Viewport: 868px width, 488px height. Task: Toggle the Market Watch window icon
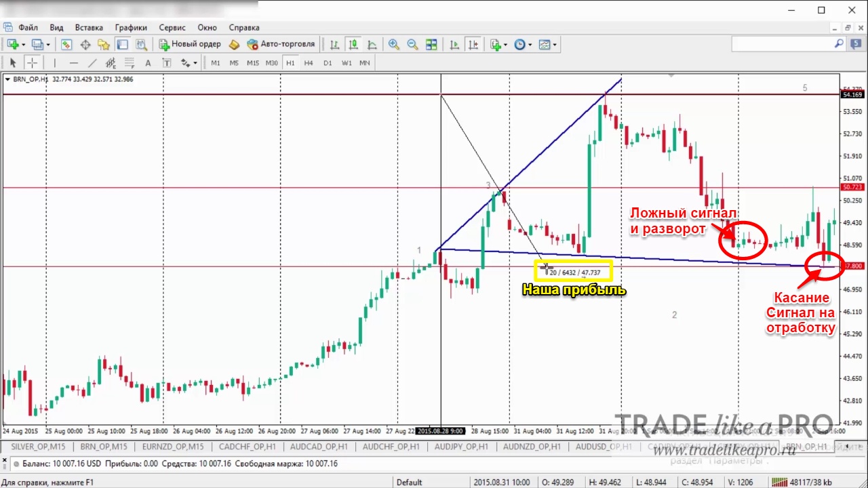point(66,45)
